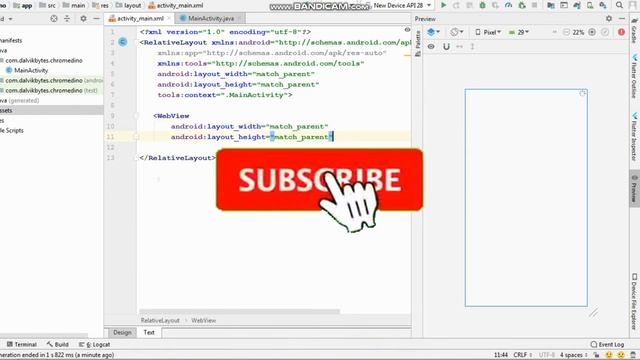Click the 4 spaces indent status entry
Viewport: 640px width, 360px height.
point(573,355)
